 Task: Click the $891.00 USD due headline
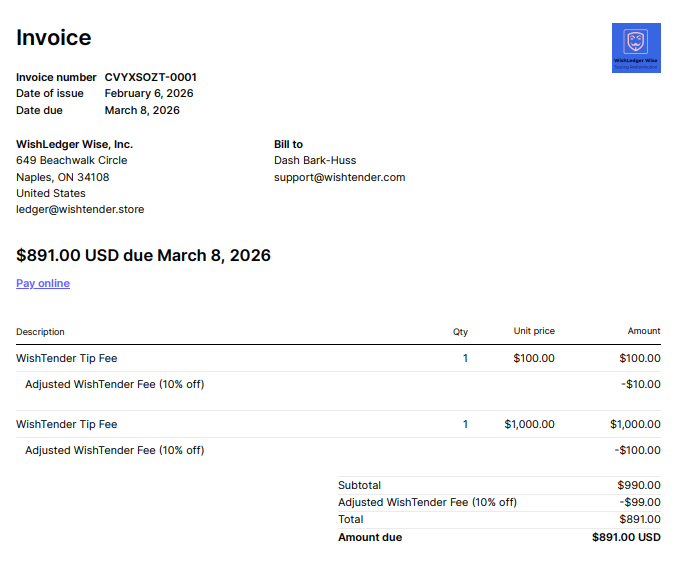click(x=143, y=255)
